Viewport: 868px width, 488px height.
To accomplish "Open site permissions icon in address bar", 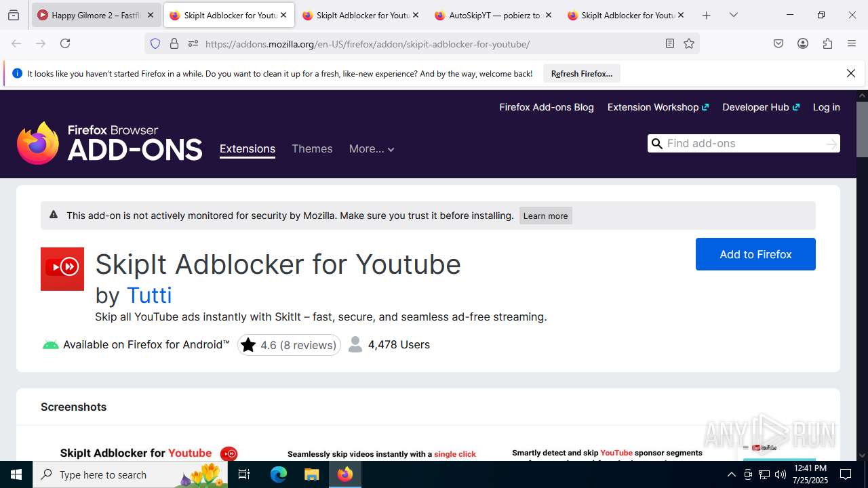I will 193,43.
